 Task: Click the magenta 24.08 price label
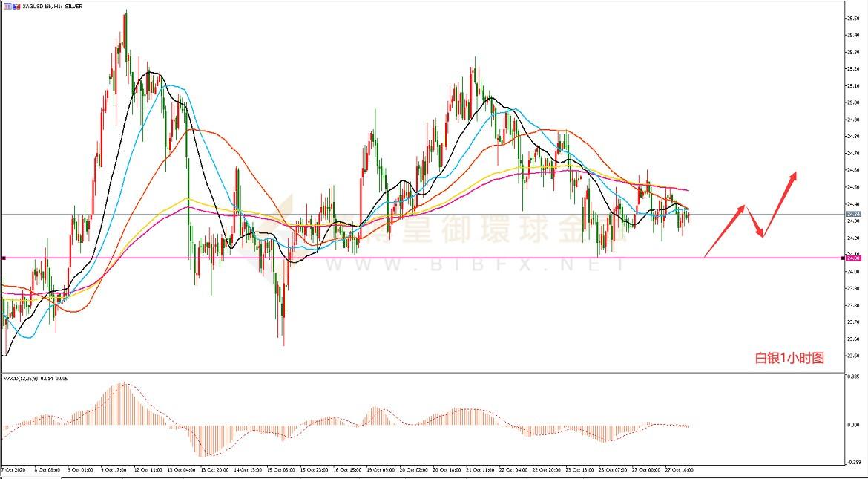tap(854, 258)
